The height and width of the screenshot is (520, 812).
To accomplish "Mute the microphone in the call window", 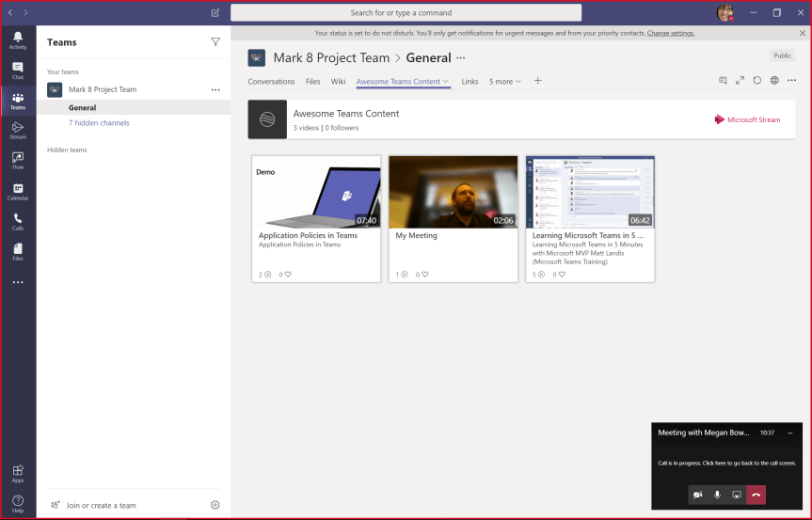I will [717, 495].
